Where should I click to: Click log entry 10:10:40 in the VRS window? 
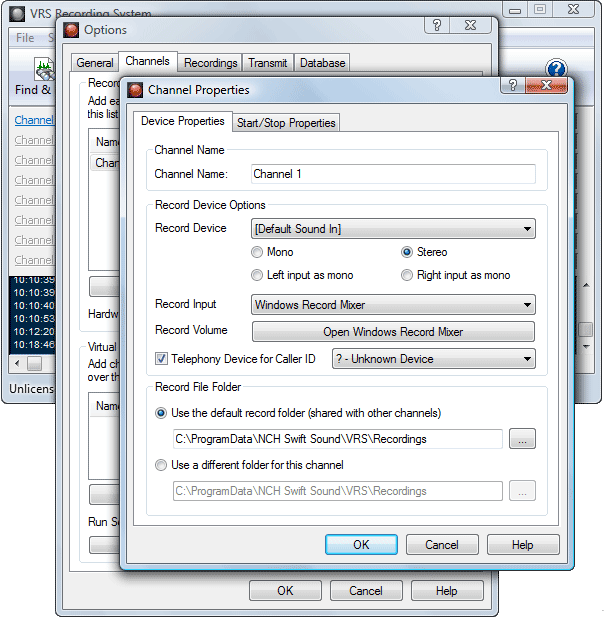[34, 305]
